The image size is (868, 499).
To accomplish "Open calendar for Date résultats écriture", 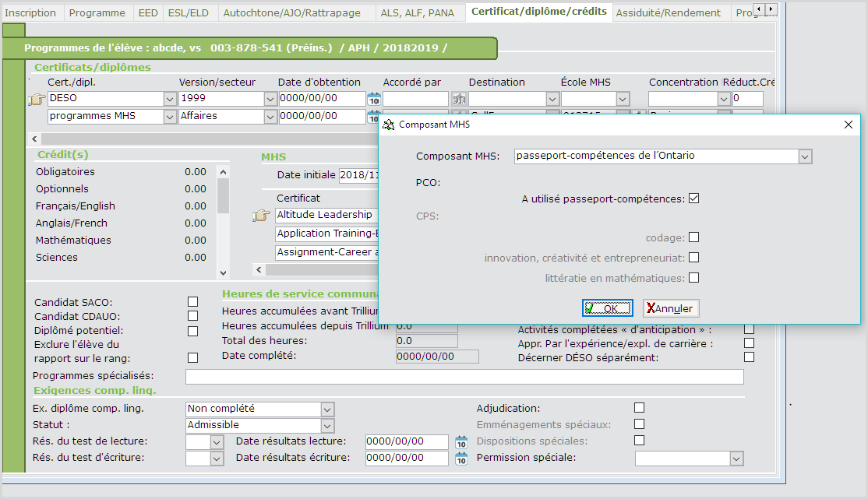I will tap(461, 459).
